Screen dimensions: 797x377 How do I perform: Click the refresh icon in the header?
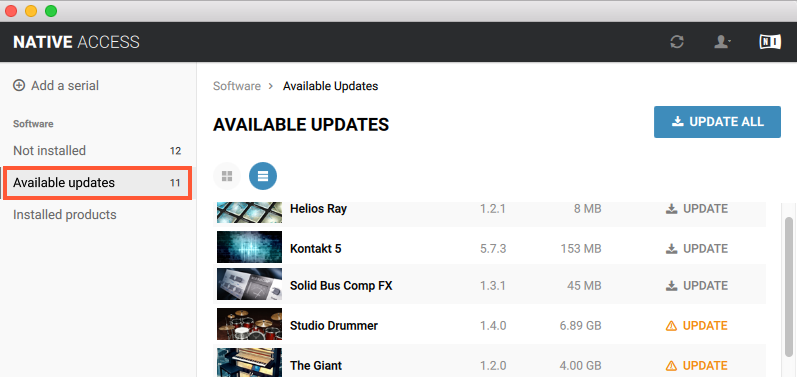(x=677, y=42)
